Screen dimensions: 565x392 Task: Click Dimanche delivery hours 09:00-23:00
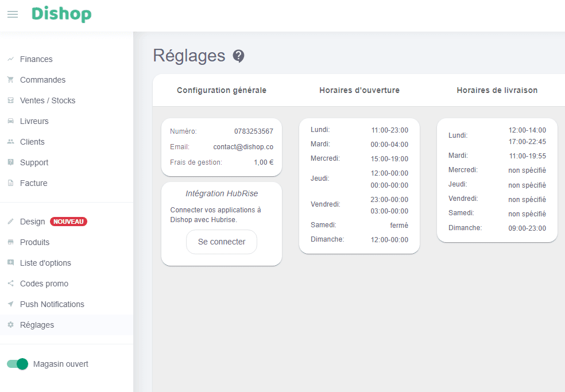[x=527, y=228]
